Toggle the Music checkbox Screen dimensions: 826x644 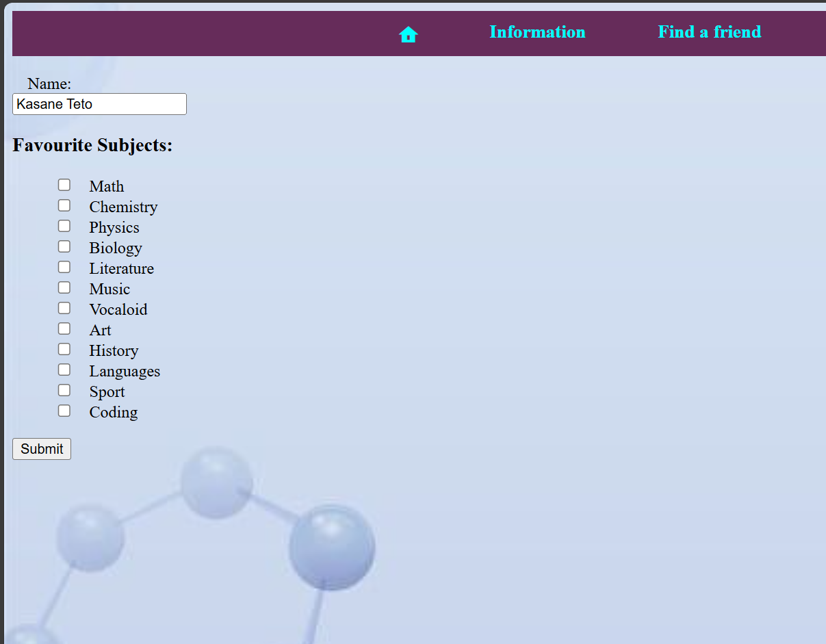(64, 287)
